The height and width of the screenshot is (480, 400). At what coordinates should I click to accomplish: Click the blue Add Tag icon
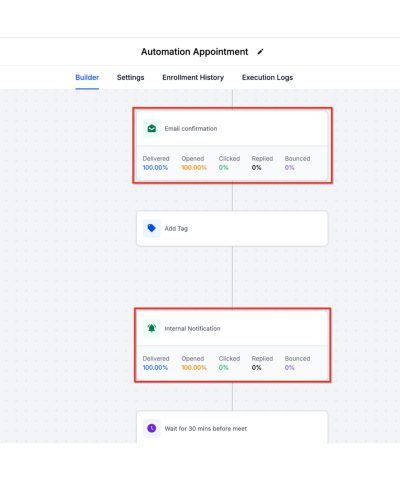152,228
